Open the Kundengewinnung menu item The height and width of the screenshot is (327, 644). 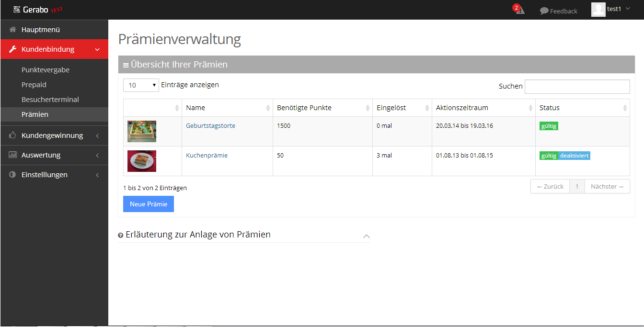point(54,135)
